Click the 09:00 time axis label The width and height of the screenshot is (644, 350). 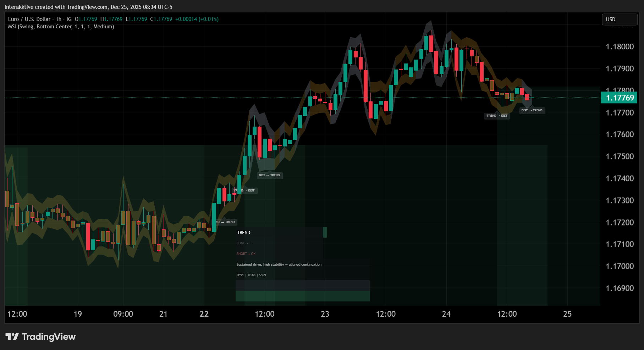123,314
